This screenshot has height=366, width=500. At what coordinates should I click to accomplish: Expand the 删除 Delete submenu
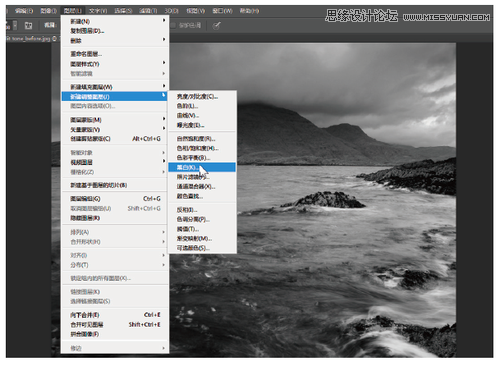point(115,41)
